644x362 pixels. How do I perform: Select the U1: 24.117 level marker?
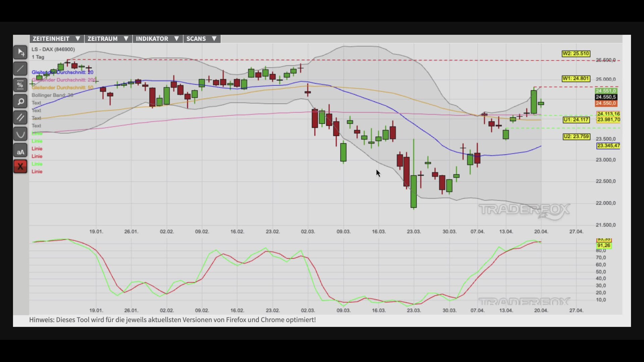[x=576, y=120]
